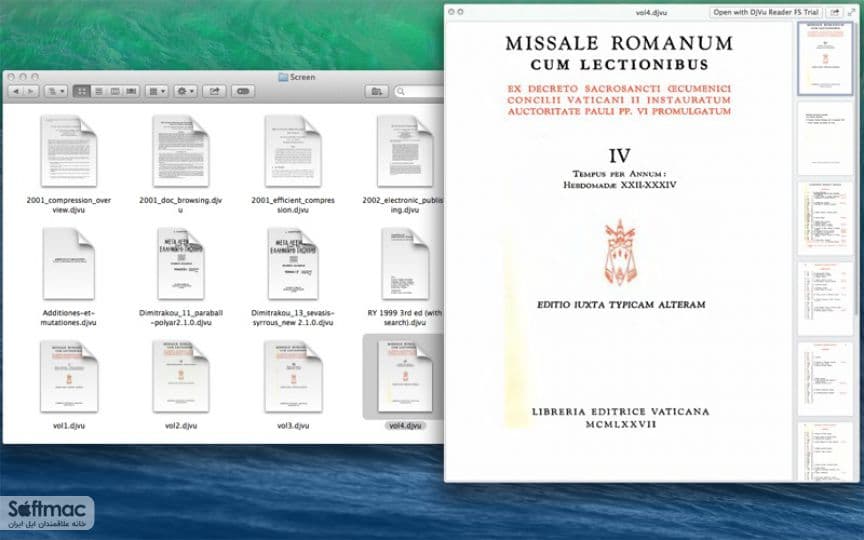Open the folder path dropdown in Finder toolbar
This screenshot has height=540, width=864.
point(56,91)
